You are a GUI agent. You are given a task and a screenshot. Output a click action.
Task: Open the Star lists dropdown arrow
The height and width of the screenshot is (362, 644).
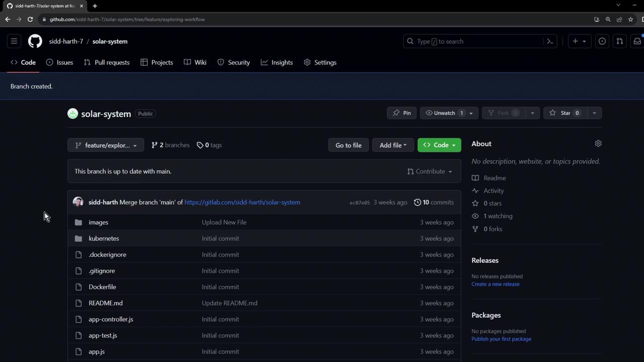tap(594, 113)
